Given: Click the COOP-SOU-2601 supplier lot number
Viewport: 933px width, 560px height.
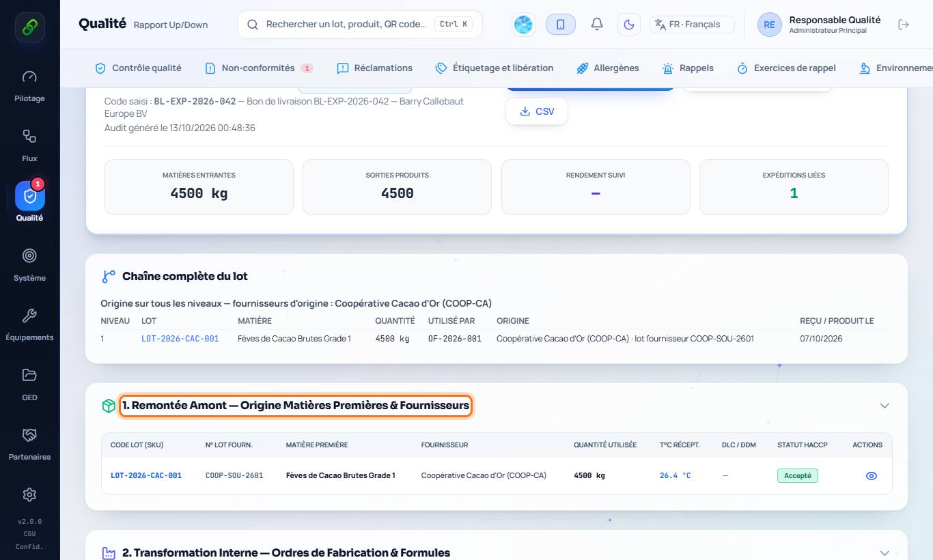Looking at the screenshot, I should point(234,475).
